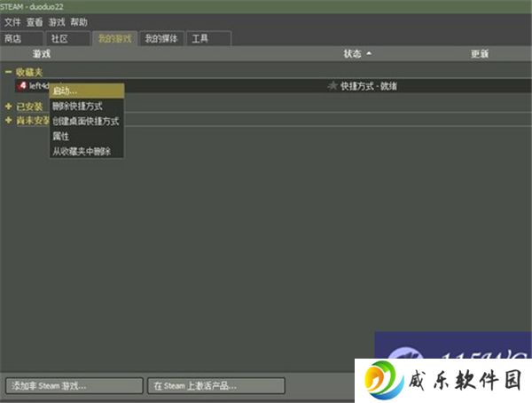Open the 查看 menu

pyautogui.click(x=35, y=22)
